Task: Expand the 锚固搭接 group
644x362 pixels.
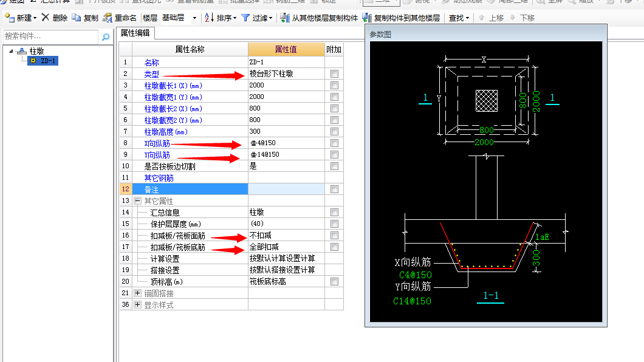Action: coord(137,293)
